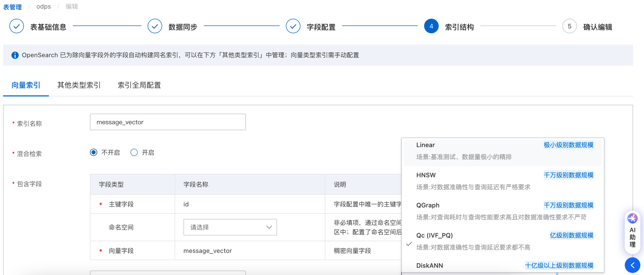
Task: Switch to the 向量索引 tab
Action: pos(26,85)
